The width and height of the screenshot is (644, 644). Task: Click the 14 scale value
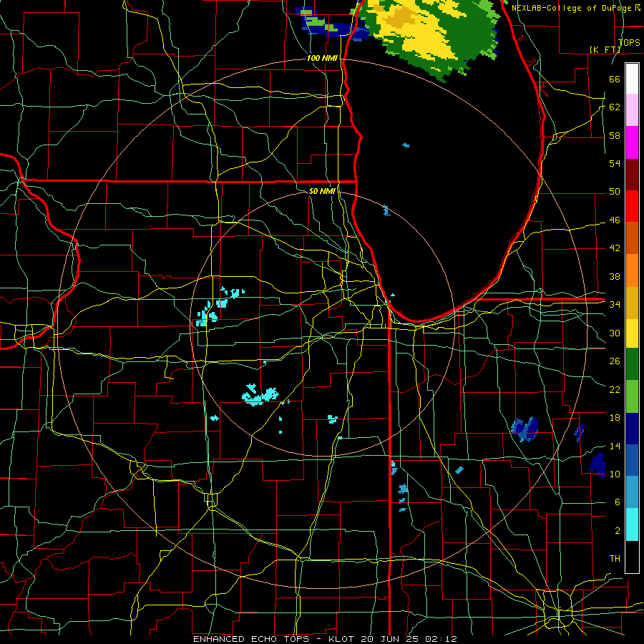pyautogui.click(x=615, y=446)
